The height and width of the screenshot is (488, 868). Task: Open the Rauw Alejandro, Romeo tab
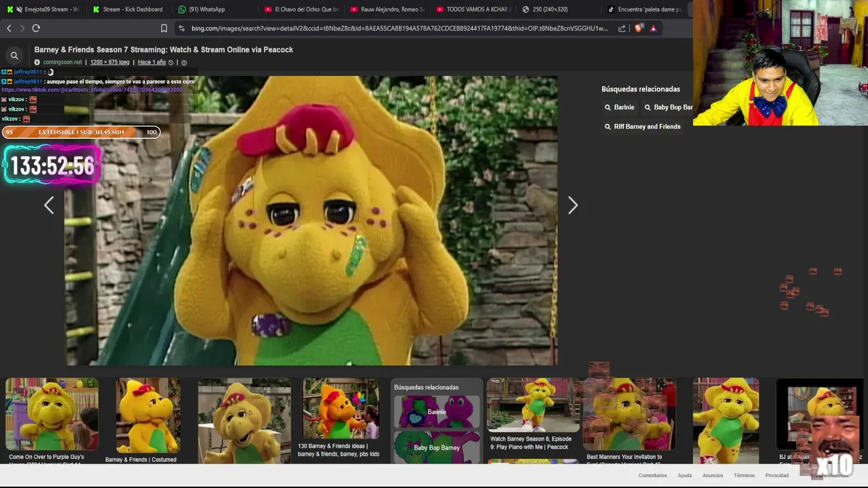387,9
